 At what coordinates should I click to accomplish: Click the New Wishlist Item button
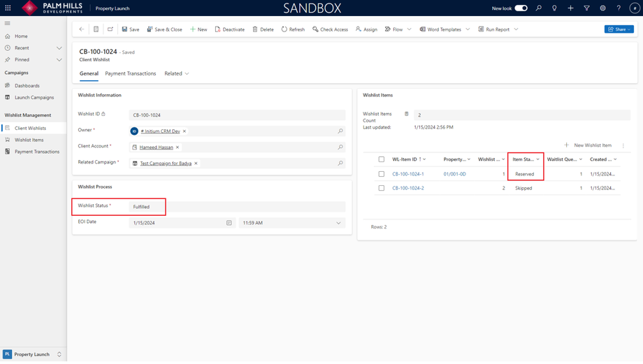tap(588, 145)
